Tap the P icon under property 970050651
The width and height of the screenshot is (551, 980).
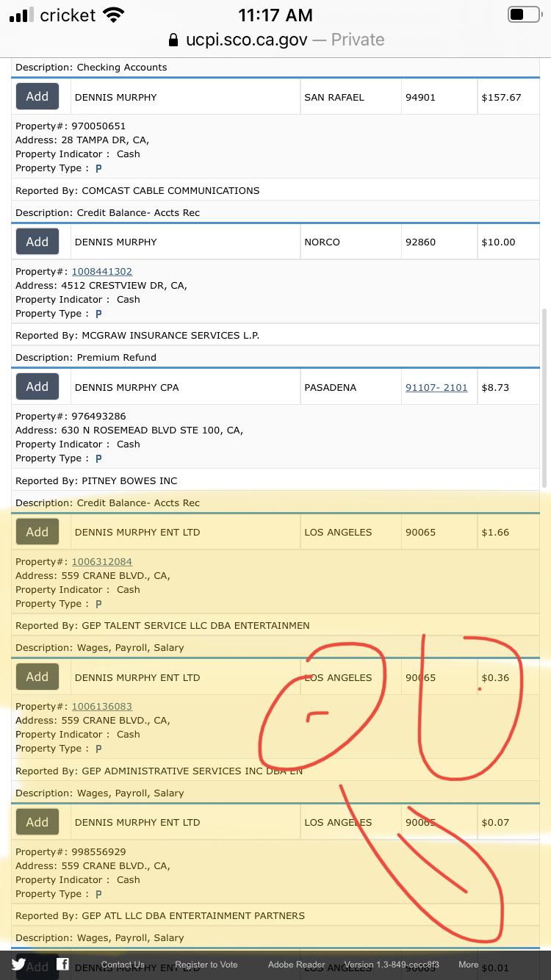[98, 169]
